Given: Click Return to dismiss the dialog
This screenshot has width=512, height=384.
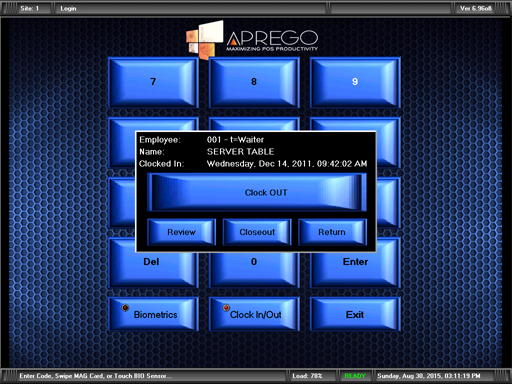Looking at the screenshot, I should click(332, 232).
